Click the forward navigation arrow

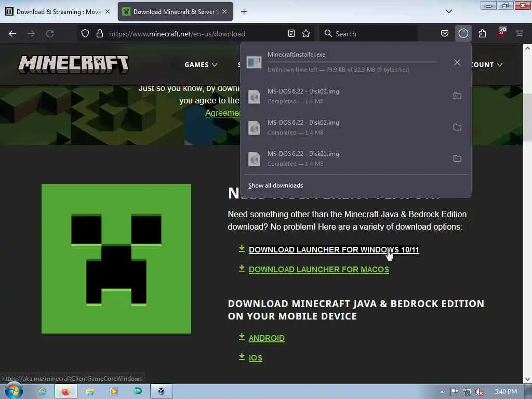pos(31,34)
